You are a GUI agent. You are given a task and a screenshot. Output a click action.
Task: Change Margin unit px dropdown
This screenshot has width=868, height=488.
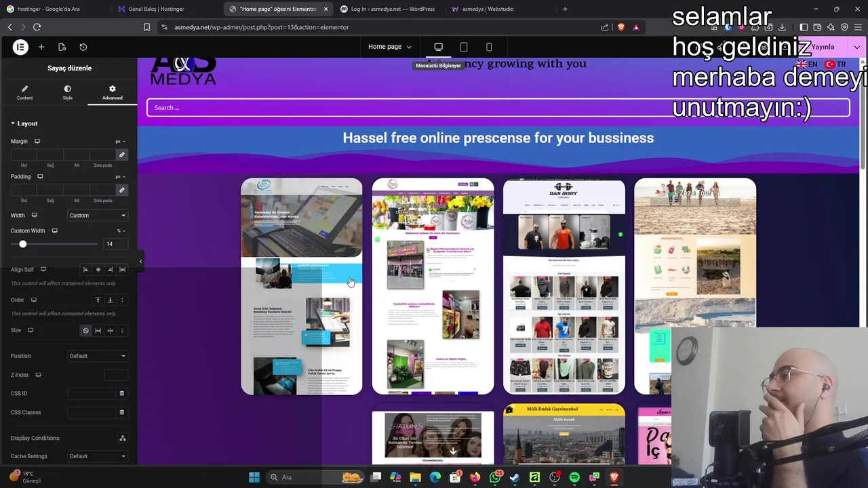click(x=120, y=142)
